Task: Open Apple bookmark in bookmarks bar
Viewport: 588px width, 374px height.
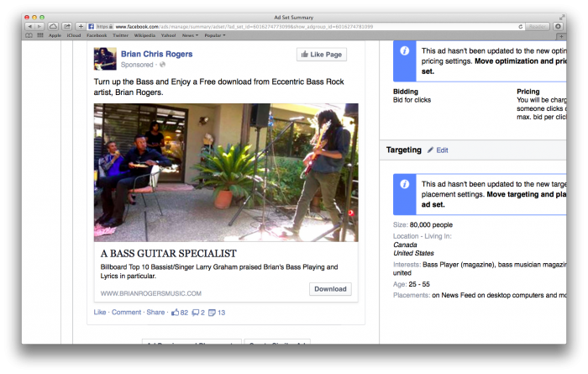Action: [x=55, y=35]
